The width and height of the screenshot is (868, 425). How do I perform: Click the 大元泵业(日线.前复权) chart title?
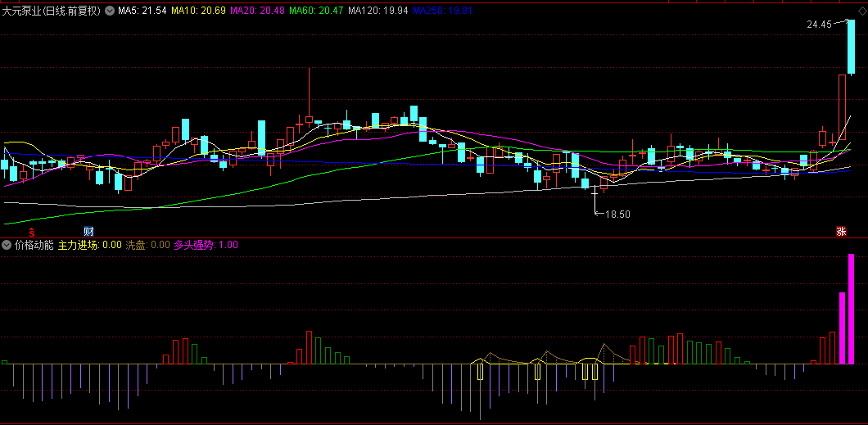click(52, 10)
